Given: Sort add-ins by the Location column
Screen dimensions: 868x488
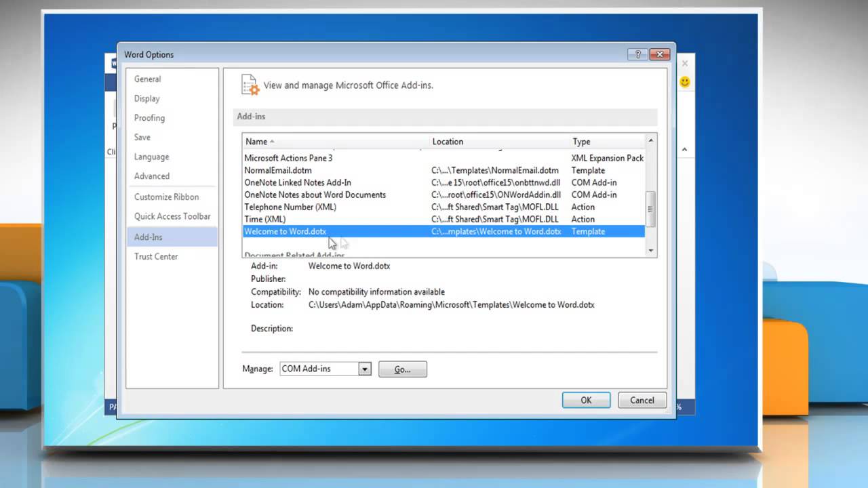Looking at the screenshot, I should 500,142.
